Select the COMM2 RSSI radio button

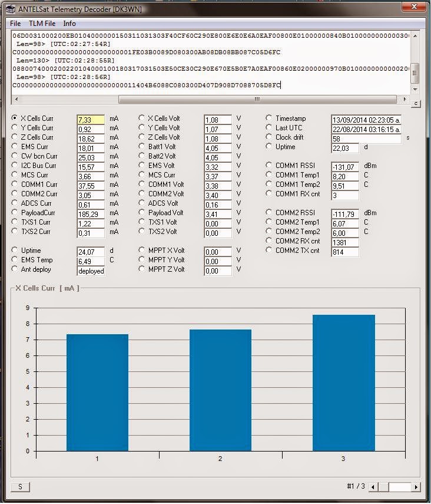[x=269, y=212]
